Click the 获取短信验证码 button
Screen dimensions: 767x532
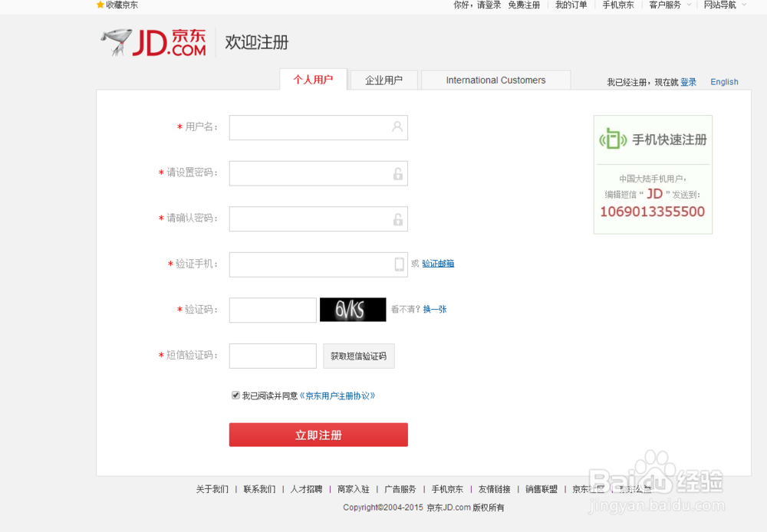358,356
